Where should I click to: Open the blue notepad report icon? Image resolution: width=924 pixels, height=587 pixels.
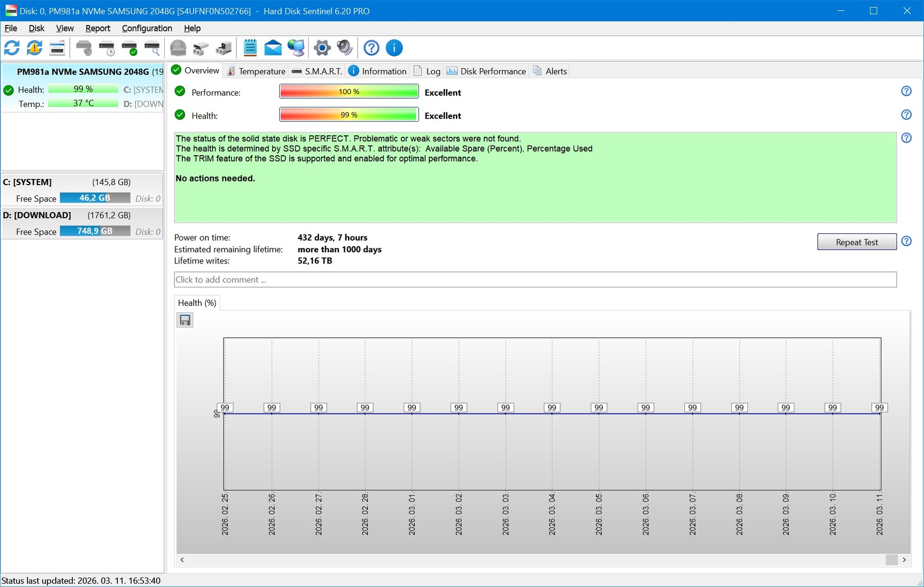coord(250,48)
